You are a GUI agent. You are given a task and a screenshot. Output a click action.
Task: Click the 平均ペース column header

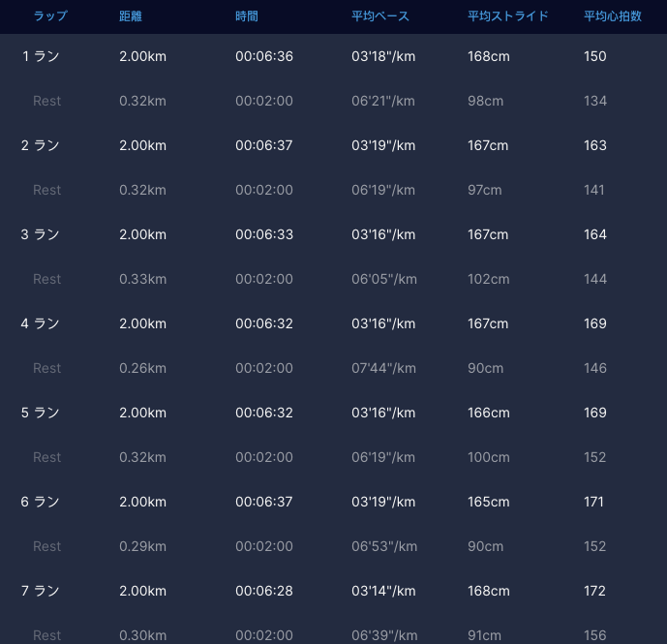point(380,16)
